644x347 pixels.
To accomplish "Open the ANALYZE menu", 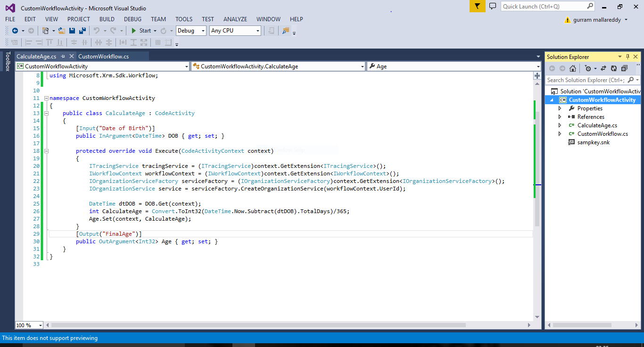I will (235, 19).
